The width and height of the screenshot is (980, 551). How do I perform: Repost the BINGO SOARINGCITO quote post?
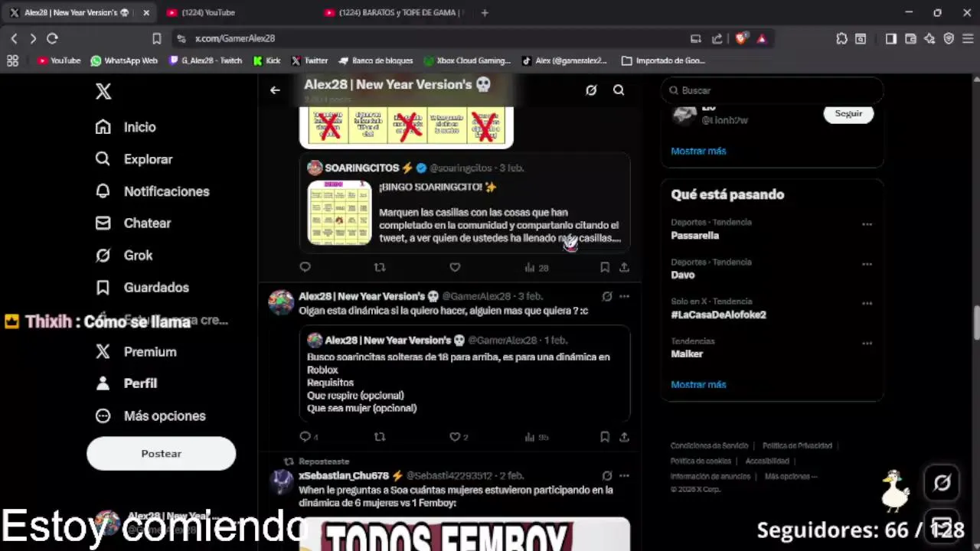[x=379, y=267]
